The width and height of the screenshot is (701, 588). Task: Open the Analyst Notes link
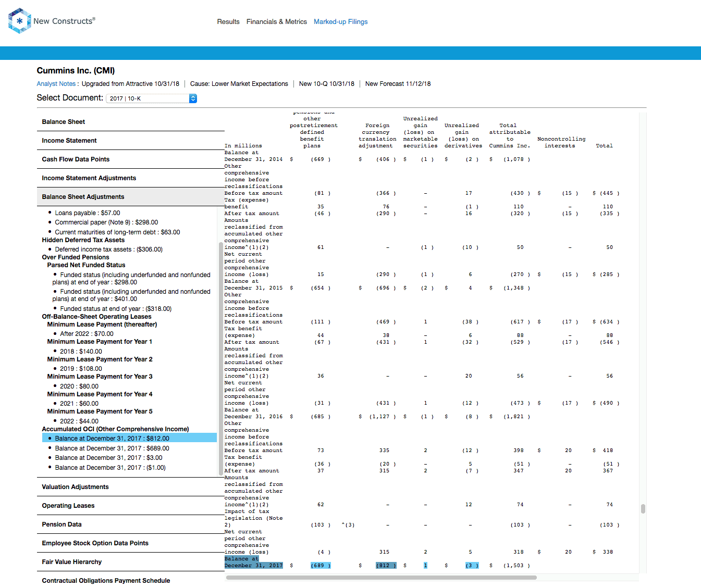(57, 84)
